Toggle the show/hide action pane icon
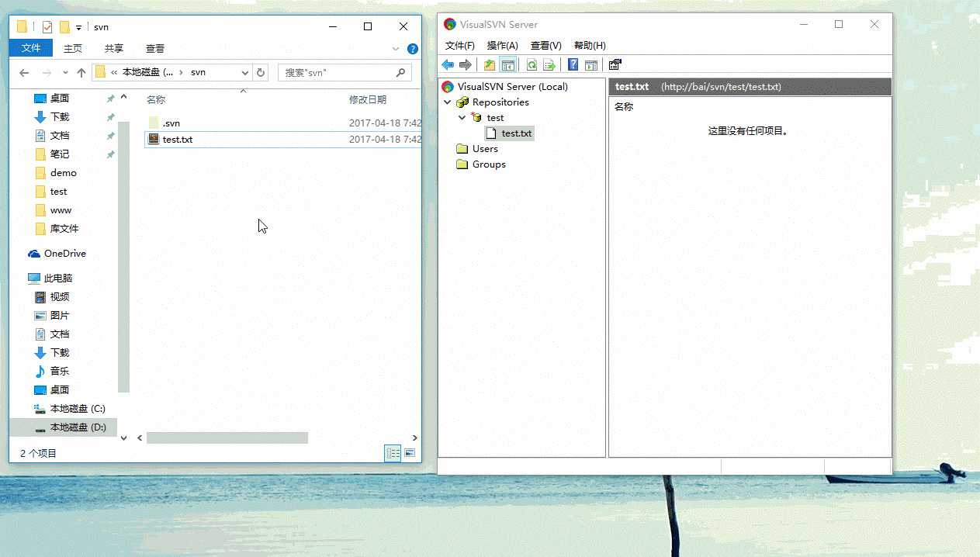This screenshot has width=980, height=557. [x=591, y=64]
